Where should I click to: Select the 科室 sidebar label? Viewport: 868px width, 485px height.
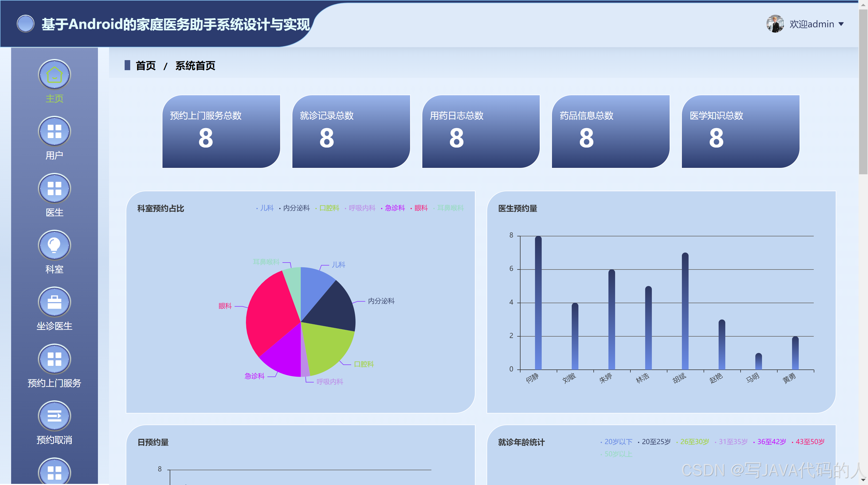(x=54, y=270)
